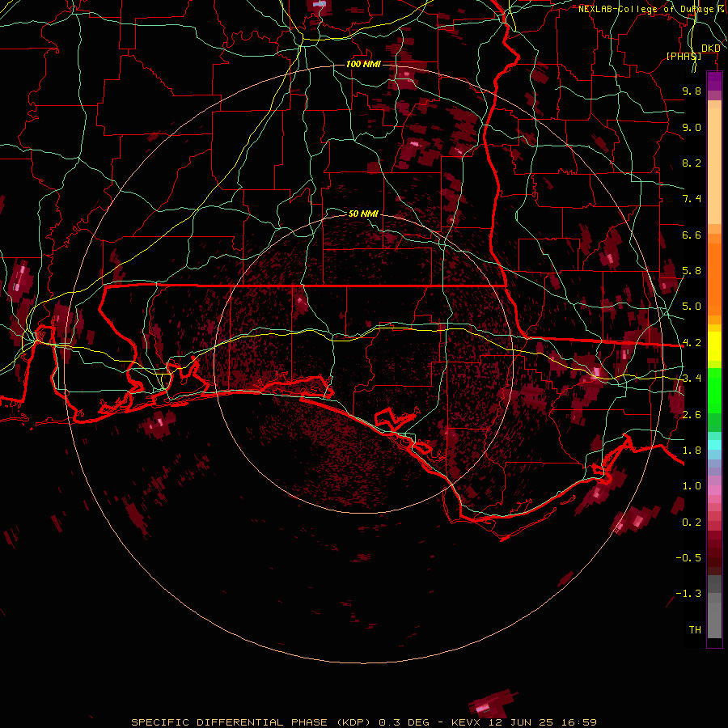The width and height of the screenshot is (728, 728).
Task: Click the 3.4 value on the color scale
Action: tap(692, 379)
